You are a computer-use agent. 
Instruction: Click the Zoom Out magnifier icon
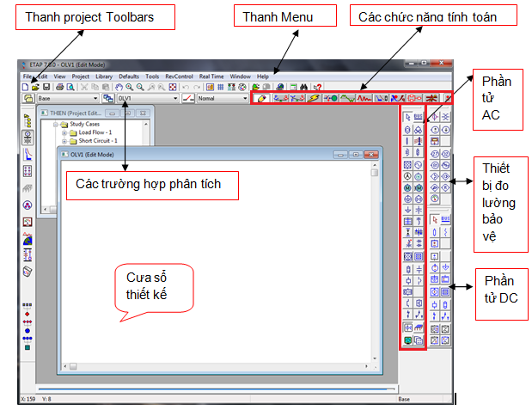[x=140, y=87]
